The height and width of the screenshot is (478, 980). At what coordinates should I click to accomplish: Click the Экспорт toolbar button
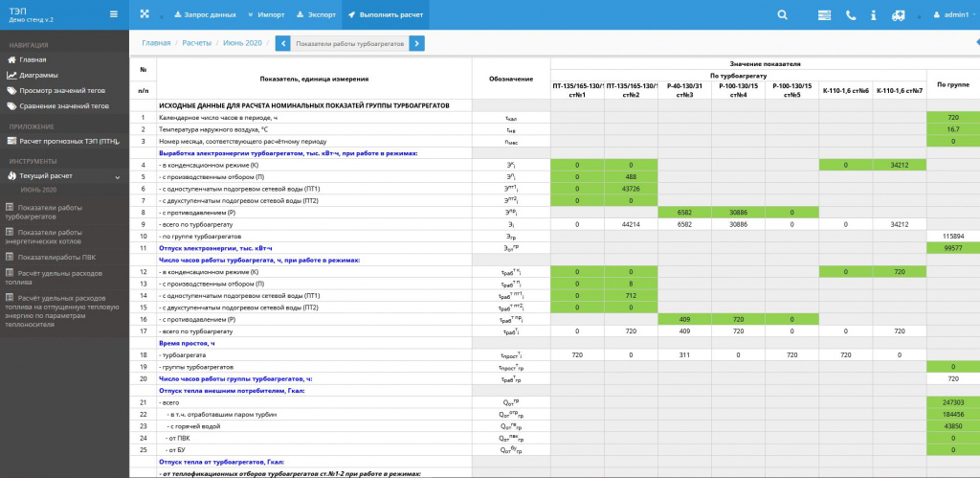click(x=314, y=15)
